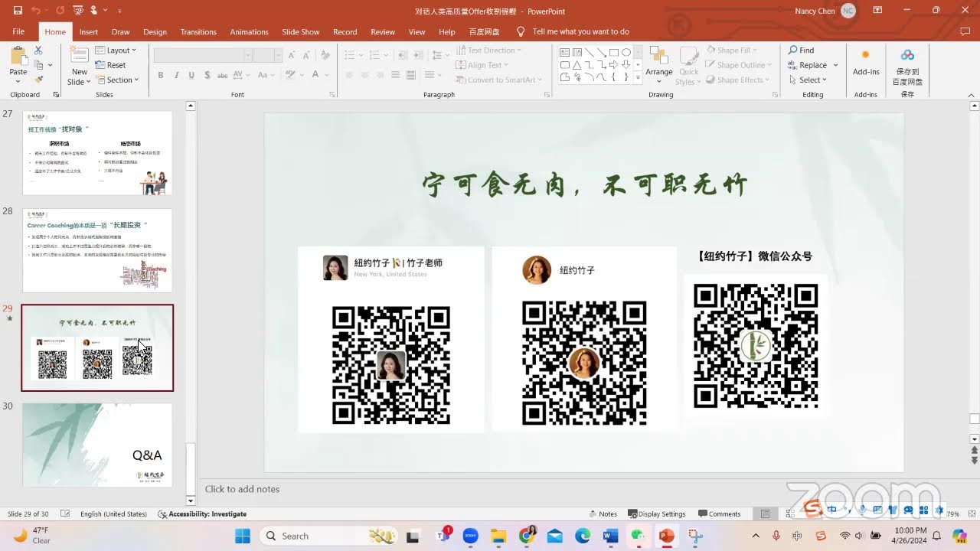The width and height of the screenshot is (980, 551).
Task: Open the font size combo box
Action: click(269, 55)
